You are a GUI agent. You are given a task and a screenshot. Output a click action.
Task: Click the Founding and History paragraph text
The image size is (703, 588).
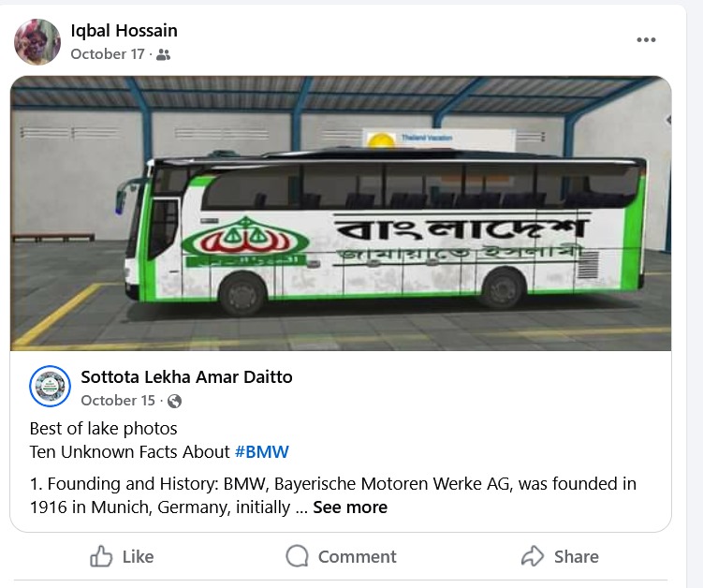pyautogui.click(x=332, y=495)
